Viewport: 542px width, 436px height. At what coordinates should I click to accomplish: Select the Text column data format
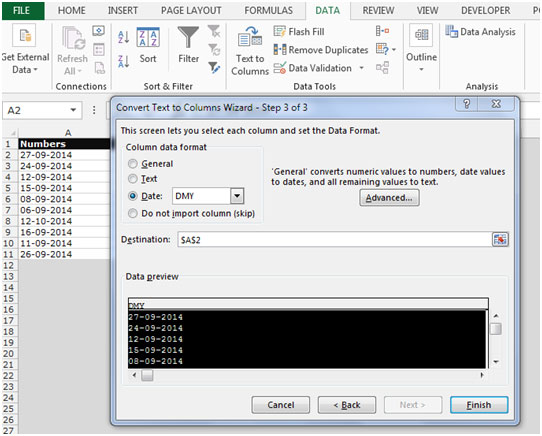(x=133, y=179)
